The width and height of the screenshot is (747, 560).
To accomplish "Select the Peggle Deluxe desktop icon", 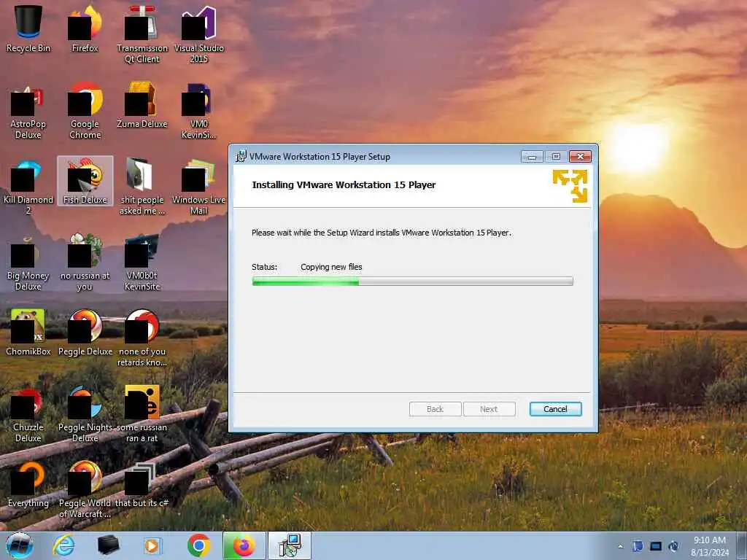I will coord(85,332).
